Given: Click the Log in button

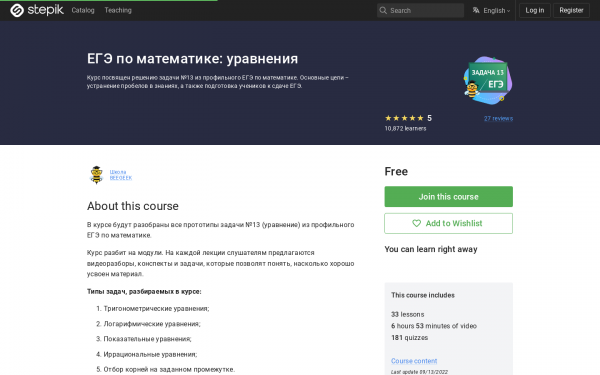Looking at the screenshot, I should 535,10.
